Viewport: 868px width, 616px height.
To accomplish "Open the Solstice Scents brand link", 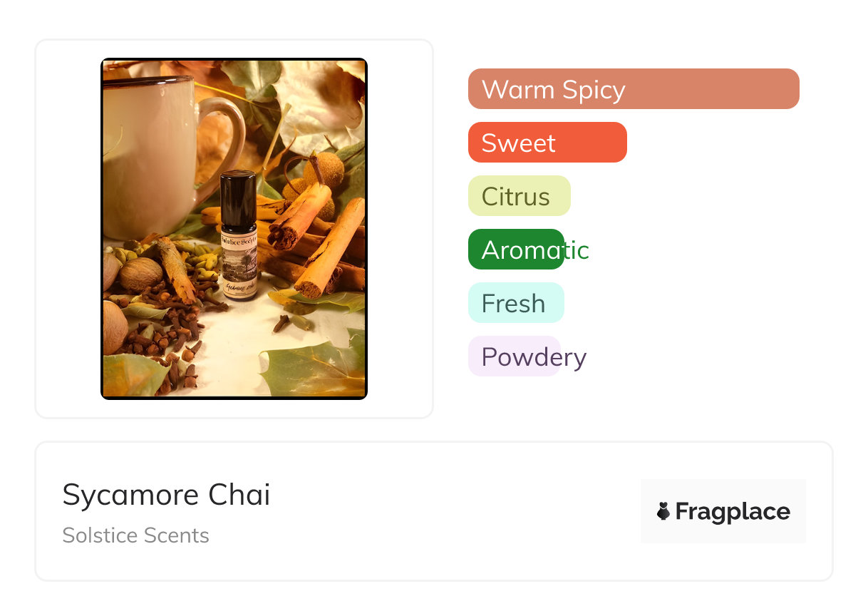I will [135, 535].
